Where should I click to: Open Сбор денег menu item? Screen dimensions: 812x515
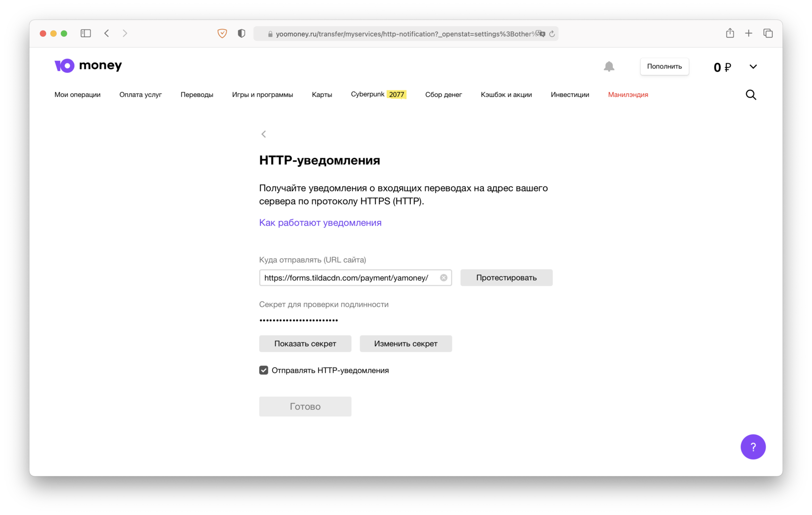(444, 95)
